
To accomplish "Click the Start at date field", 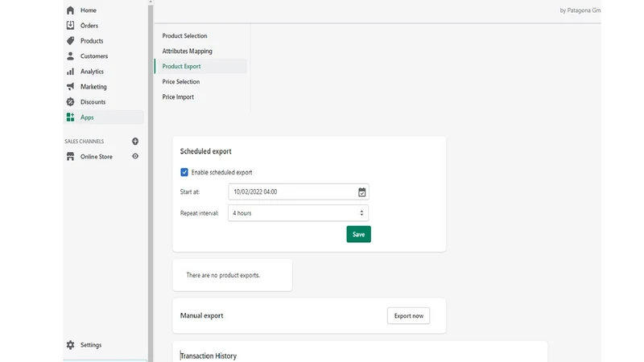I will tap(298, 191).
